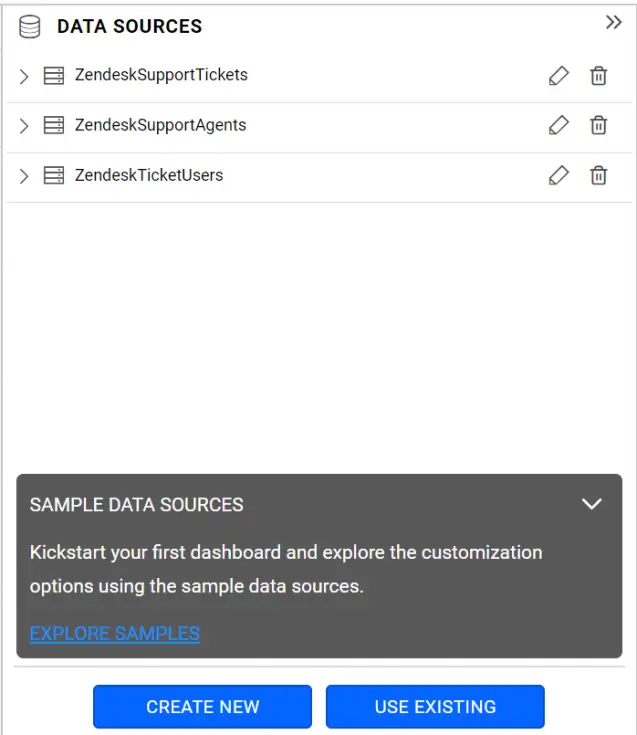Collapse the Data Sources panel

[x=614, y=23]
